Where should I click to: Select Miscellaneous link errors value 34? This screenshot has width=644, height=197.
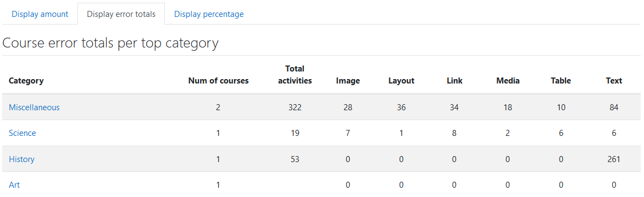(x=454, y=108)
